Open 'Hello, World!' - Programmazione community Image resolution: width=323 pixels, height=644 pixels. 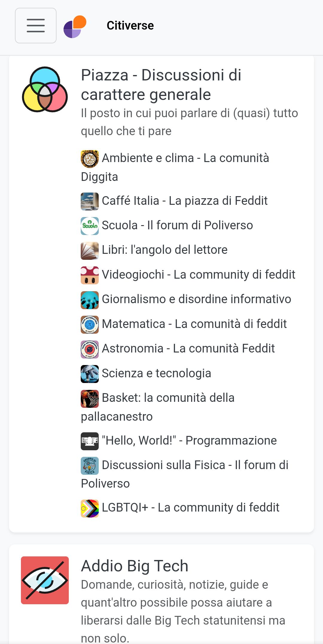click(189, 440)
